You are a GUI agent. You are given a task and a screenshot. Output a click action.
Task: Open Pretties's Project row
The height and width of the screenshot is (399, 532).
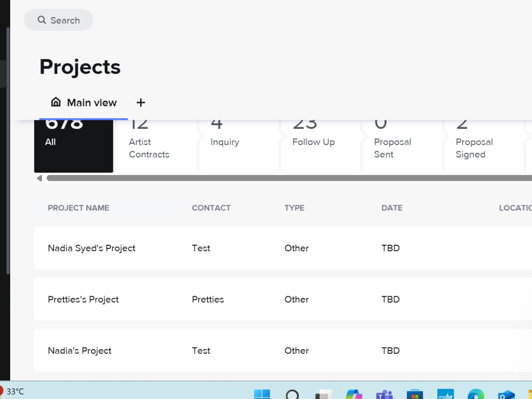coord(283,299)
